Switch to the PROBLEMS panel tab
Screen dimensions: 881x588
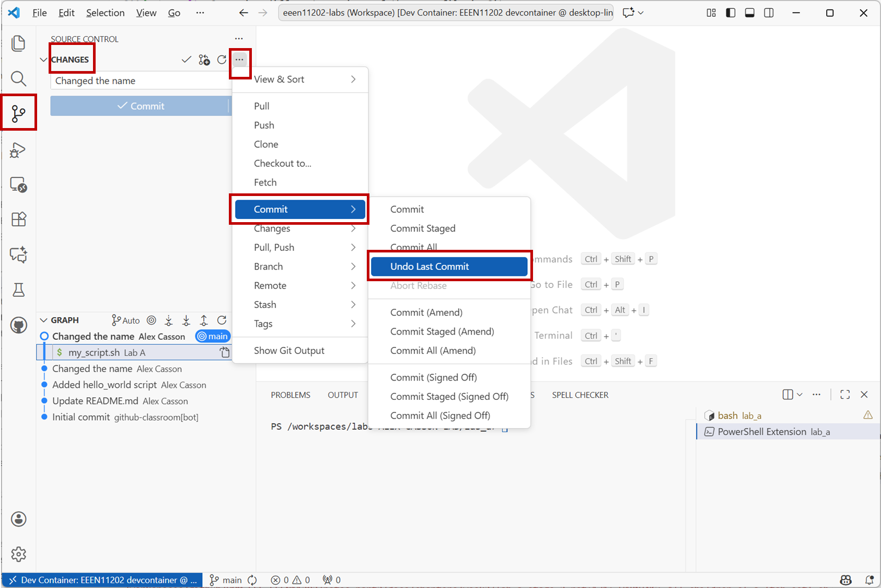tap(290, 395)
